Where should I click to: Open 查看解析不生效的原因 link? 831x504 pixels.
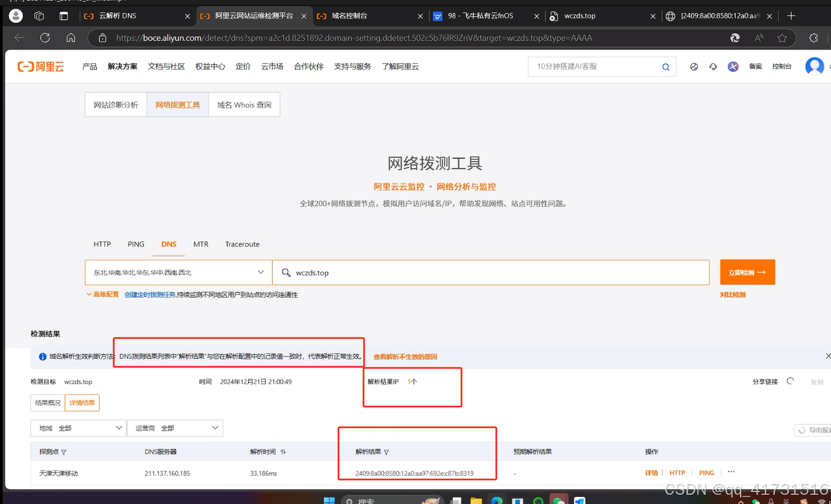click(405, 357)
